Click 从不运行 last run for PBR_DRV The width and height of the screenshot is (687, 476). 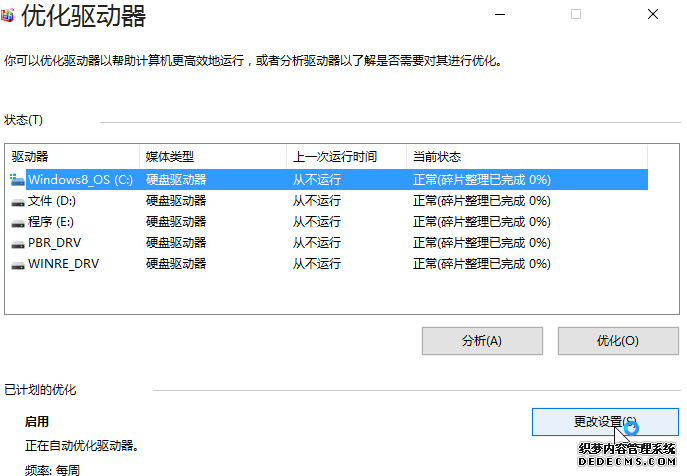(x=317, y=243)
